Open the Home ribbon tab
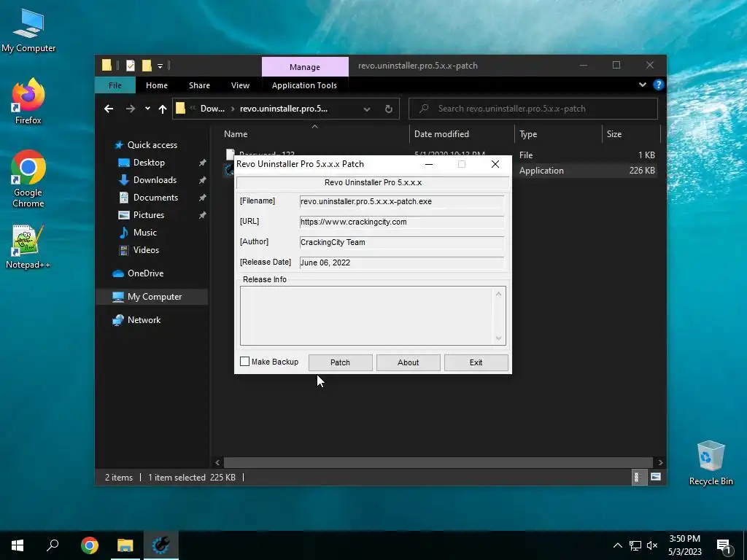747x560 pixels. pos(157,85)
